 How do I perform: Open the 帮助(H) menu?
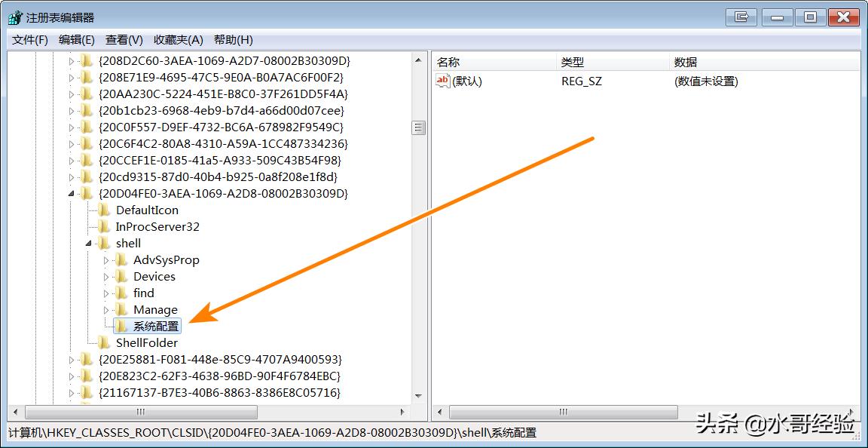click(x=233, y=40)
